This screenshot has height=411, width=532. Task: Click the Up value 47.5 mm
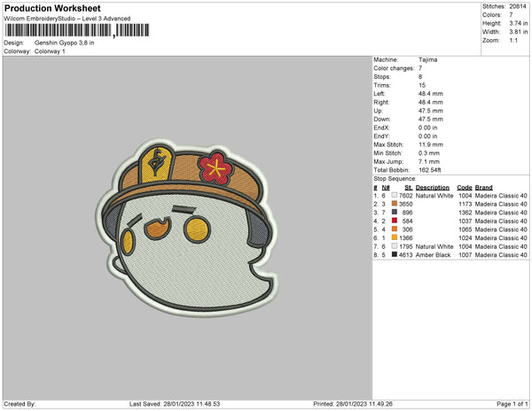pyautogui.click(x=431, y=111)
